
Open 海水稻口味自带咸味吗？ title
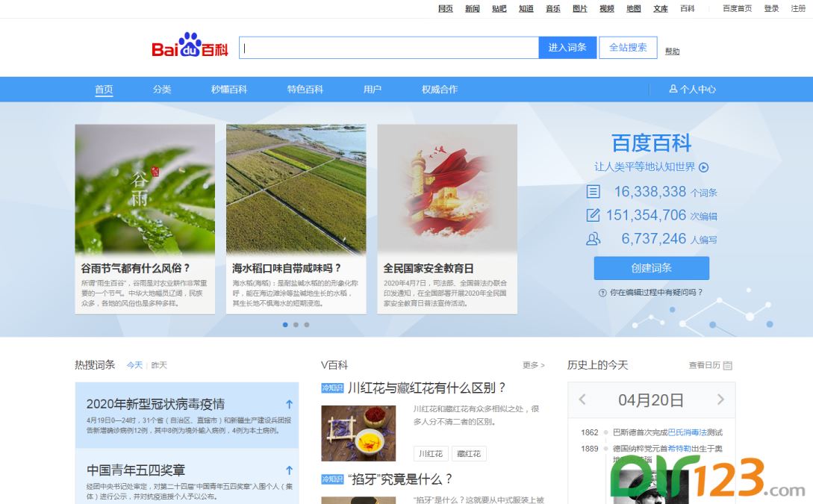coord(287,268)
